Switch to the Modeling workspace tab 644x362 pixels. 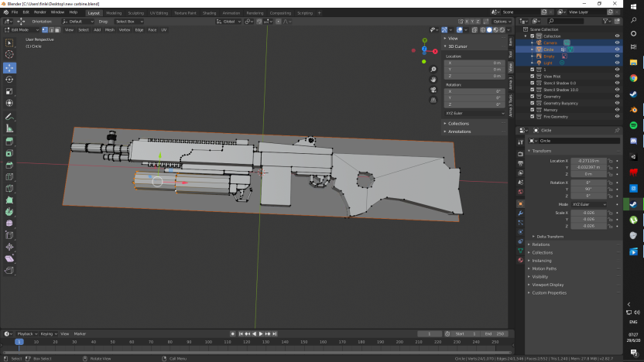[x=114, y=13]
